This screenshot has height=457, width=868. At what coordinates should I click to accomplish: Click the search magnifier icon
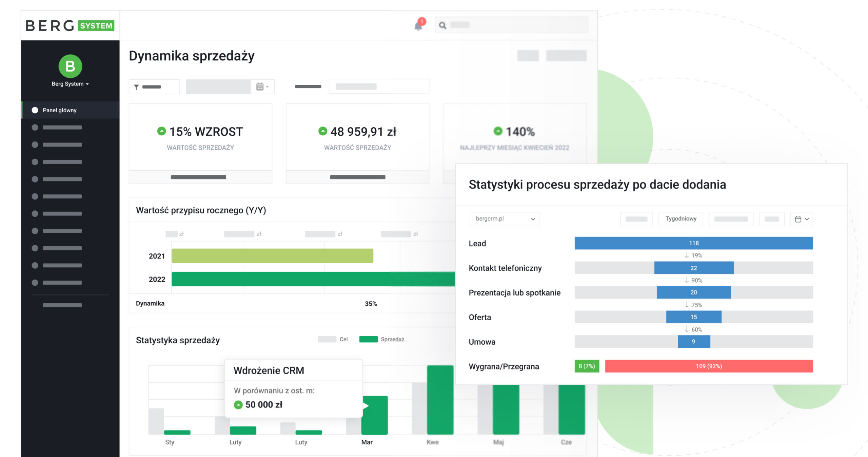[x=442, y=25]
